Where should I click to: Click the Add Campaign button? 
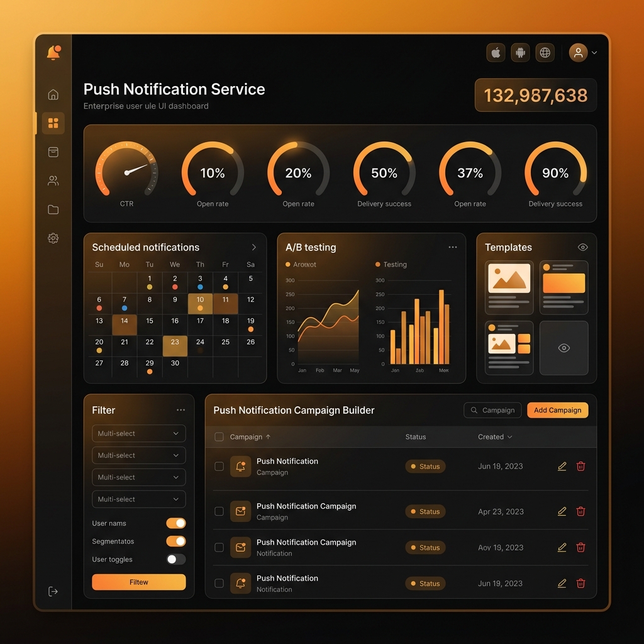(x=557, y=410)
